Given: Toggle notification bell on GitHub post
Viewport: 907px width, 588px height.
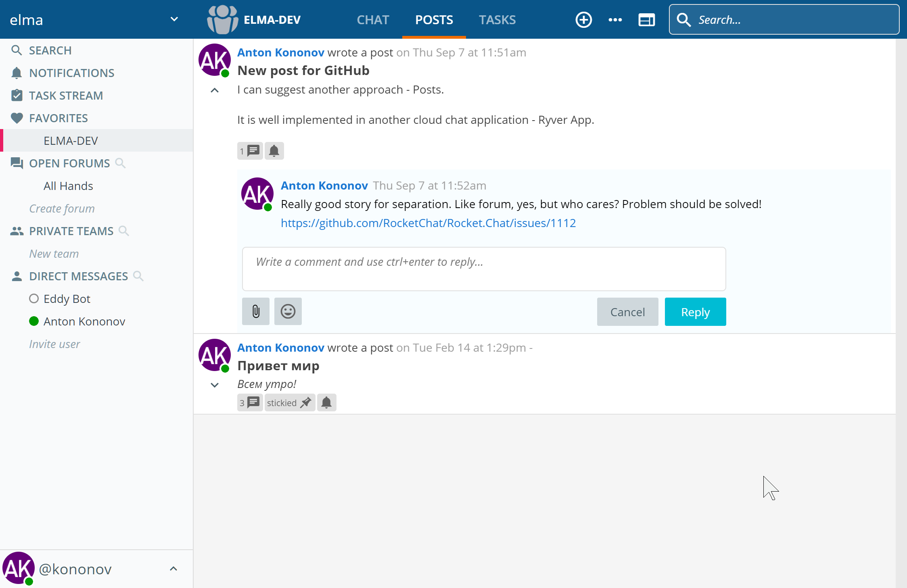Looking at the screenshot, I should [x=274, y=151].
